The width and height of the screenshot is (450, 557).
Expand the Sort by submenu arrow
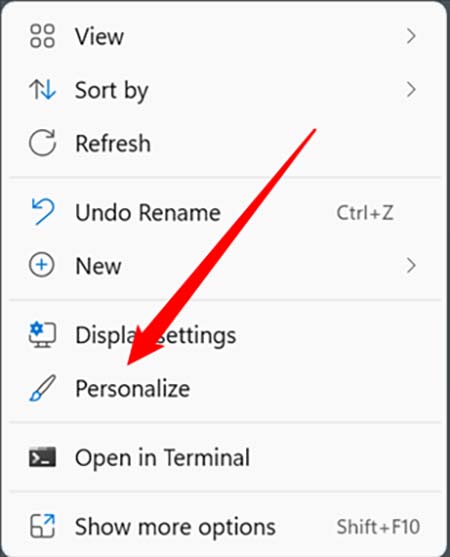point(411,90)
